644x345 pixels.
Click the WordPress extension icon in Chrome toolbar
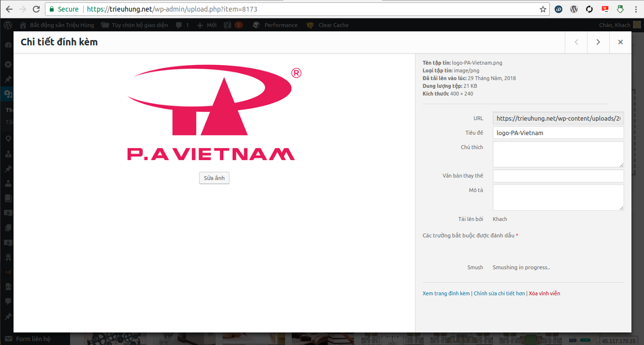coord(574,9)
